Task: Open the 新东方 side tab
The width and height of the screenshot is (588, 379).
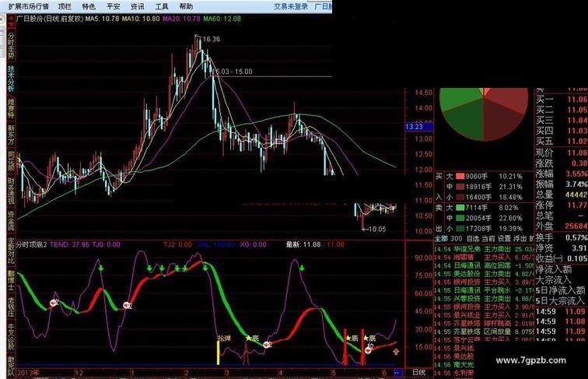Action: pos(11,135)
